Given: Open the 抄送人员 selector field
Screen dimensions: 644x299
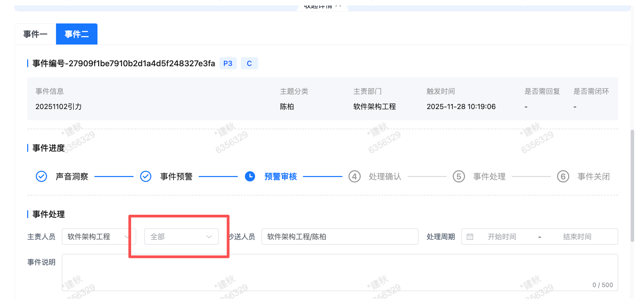Looking at the screenshot, I should (x=340, y=236).
